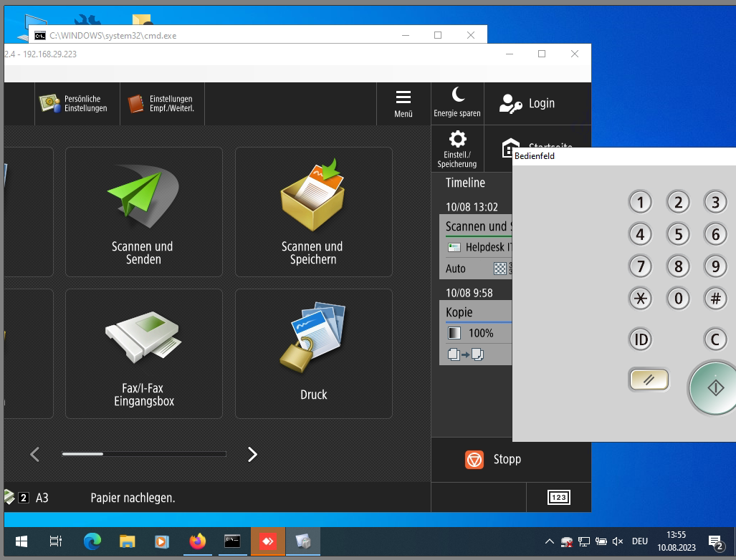
Task: Go to previous page with left arrow
Action: [x=34, y=454]
